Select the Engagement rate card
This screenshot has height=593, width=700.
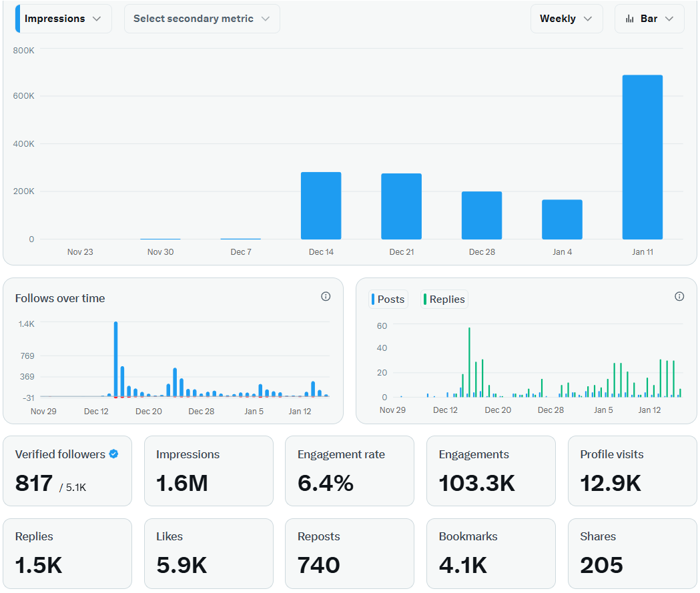coord(349,471)
